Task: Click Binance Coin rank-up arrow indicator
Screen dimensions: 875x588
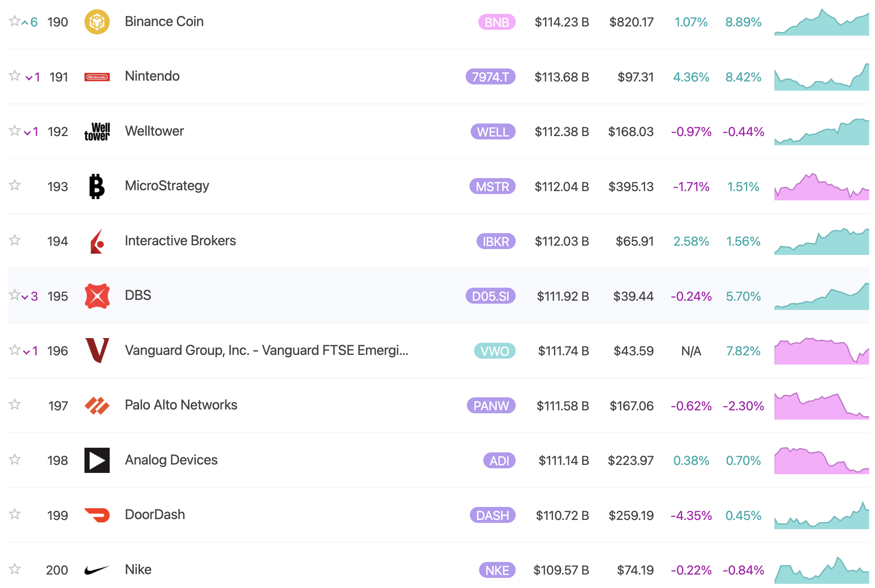Action: click(x=26, y=22)
